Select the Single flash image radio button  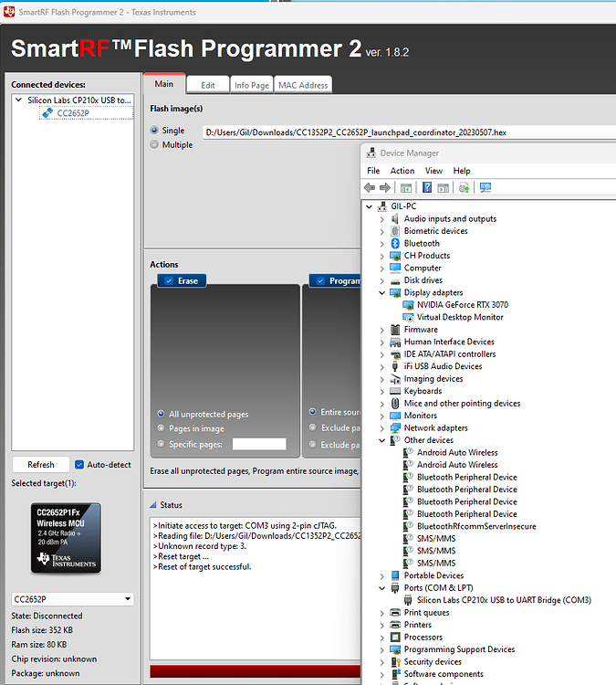[154, 131]
